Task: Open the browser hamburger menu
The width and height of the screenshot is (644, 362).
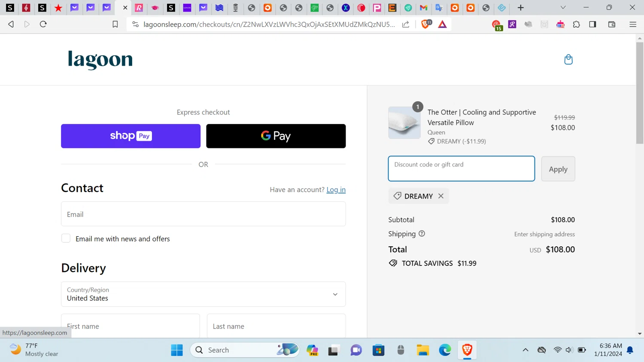Action: pos(633,24)
